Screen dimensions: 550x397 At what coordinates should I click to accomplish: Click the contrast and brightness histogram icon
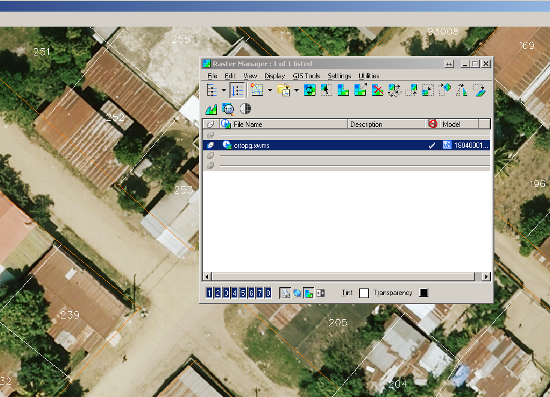[211, 109]
